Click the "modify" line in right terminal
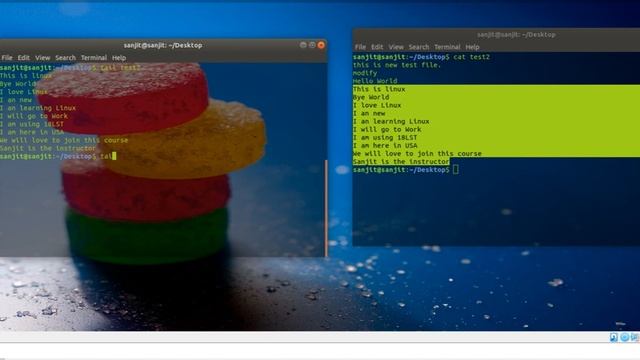This screenshot has height=360, width=640. pos(365,73)
